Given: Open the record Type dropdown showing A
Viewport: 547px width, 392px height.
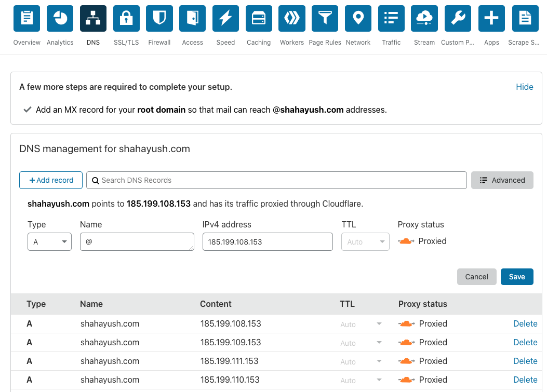Looking at the screenshot, I should coord(49,241).
